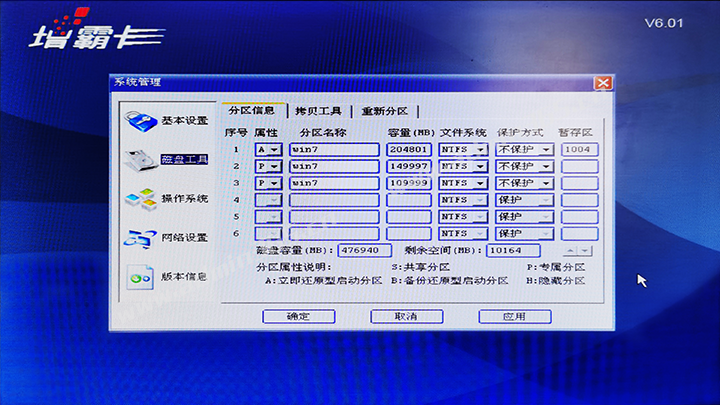Open 网络设置 sidebar label
The width and height of the screenshot is (720, 405).
[x=185, y=237]
